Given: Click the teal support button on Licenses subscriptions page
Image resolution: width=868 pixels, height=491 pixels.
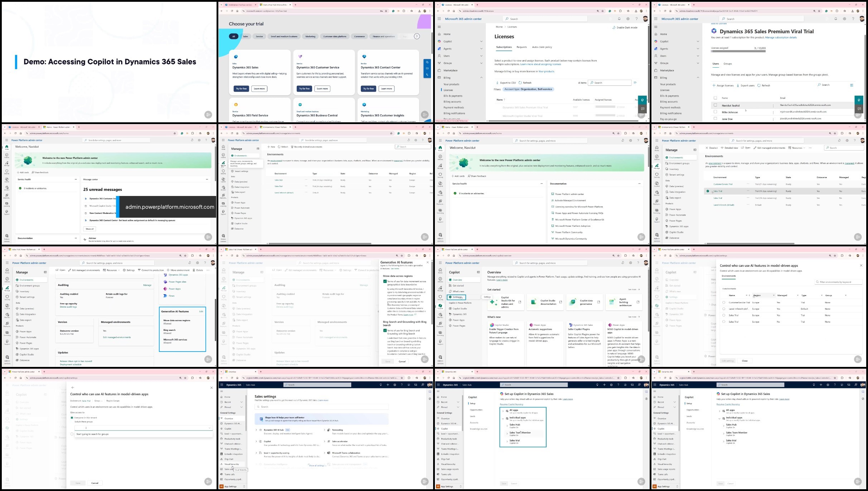Looking at the screenshot, I should pos(642,100).
